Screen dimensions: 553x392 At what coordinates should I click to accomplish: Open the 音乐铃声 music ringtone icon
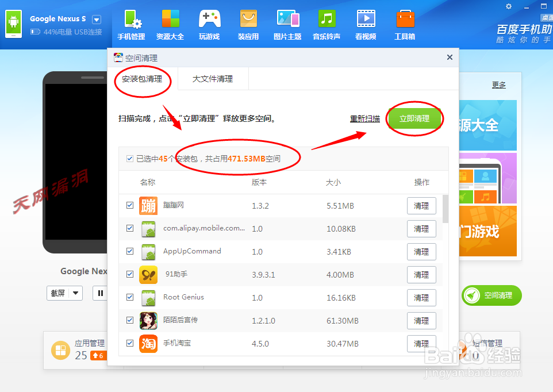327,25
